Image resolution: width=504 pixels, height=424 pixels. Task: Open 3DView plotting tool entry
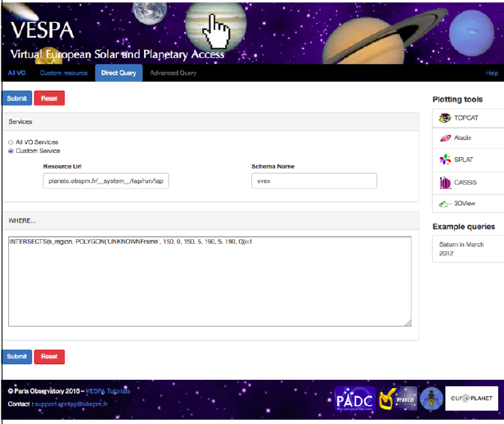468,204
